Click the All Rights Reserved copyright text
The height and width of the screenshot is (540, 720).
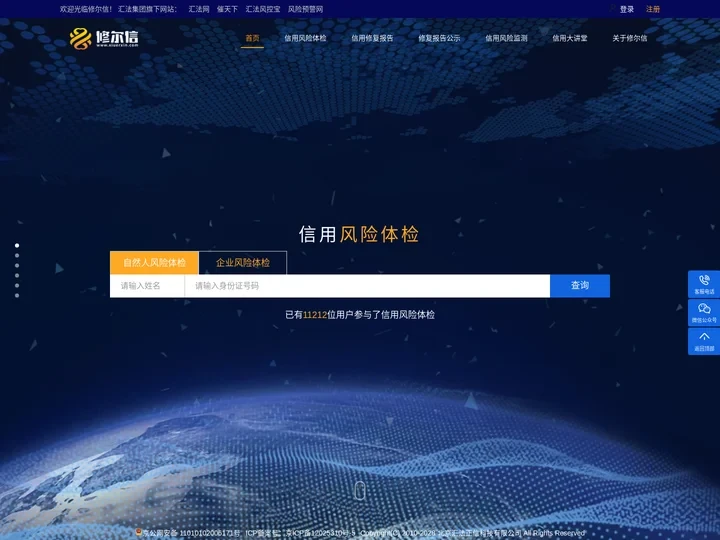(554, 533)
